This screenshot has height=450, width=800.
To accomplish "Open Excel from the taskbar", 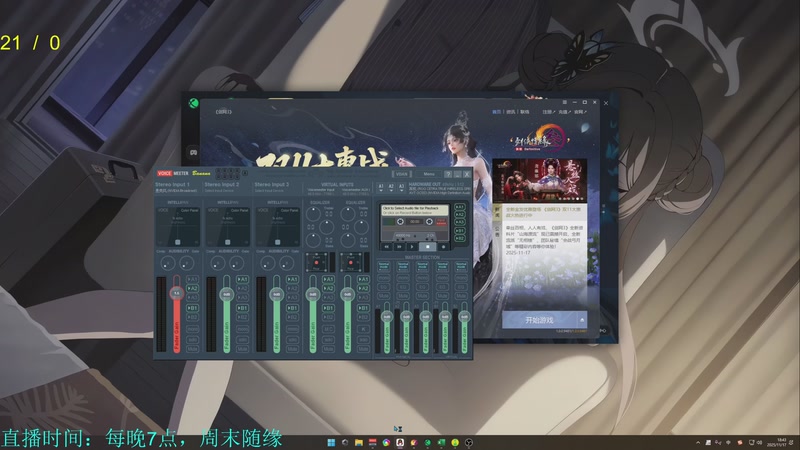I will [441, 442].
